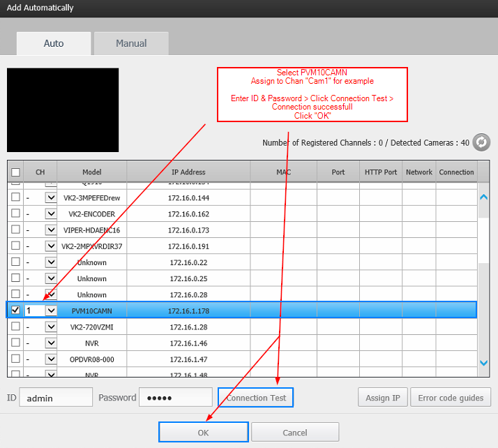Click scroll down arrow in camera list
The height and width of the screenshot is (448, 498).
tap(484, 363)
